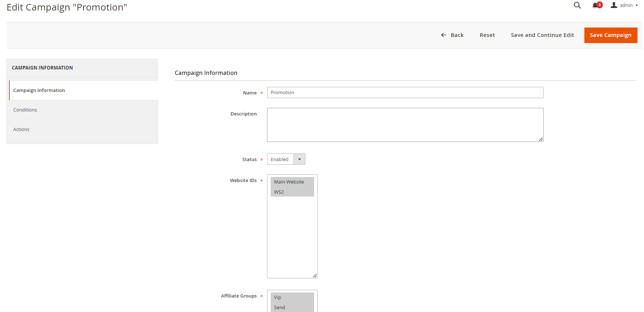Expand the admin account dropdown arrow
Image resolution: width=644 pixels, height=312 pixels.
637,5
